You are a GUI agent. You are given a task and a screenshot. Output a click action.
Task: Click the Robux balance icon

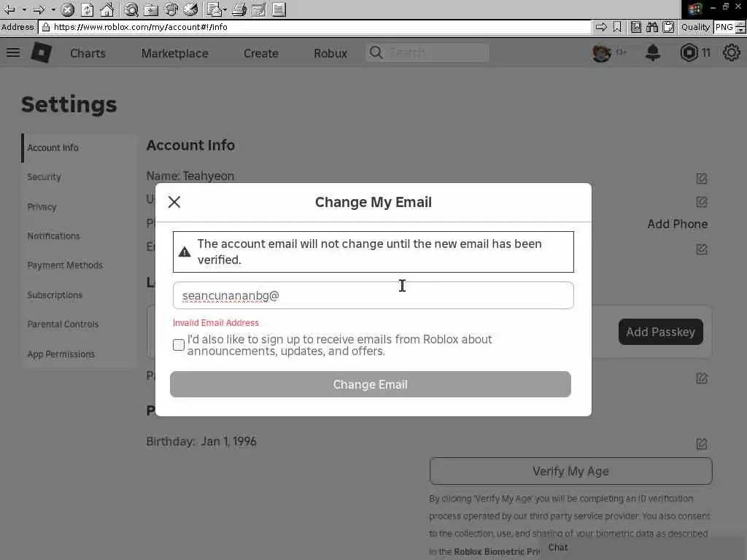[689, 52]
